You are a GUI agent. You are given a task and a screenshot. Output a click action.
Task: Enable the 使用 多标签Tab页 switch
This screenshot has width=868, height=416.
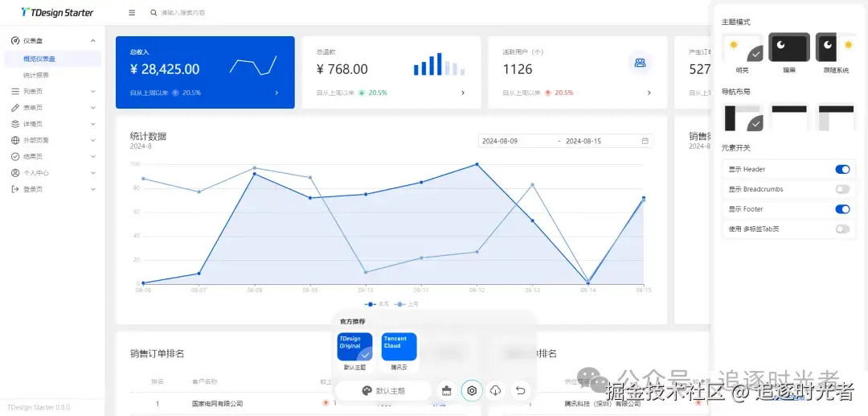[842, 229]
